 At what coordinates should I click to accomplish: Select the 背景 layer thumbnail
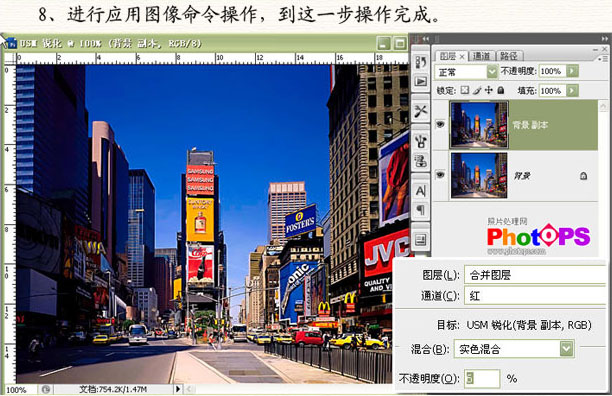(479, 175)
